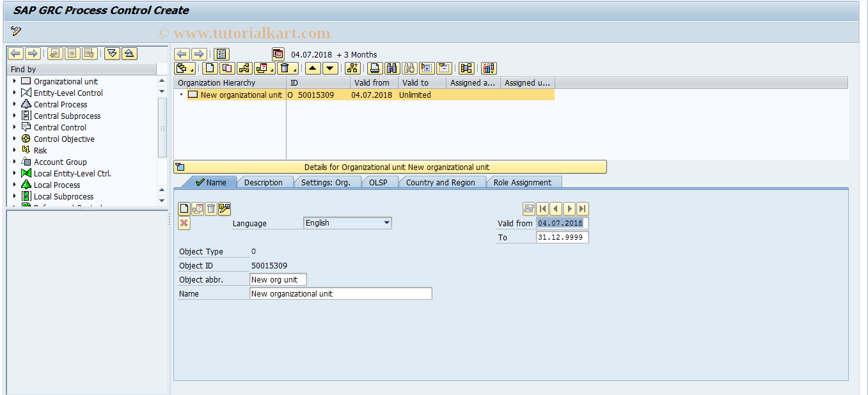The height and width of the screenshot is (395, 868).
Task: Click the red X delete entry icon
Action: point(184,223)
